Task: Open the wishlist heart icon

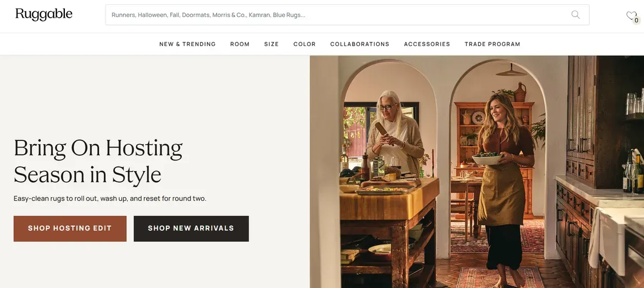Action: pyautogui.click(x=631, y=16)
